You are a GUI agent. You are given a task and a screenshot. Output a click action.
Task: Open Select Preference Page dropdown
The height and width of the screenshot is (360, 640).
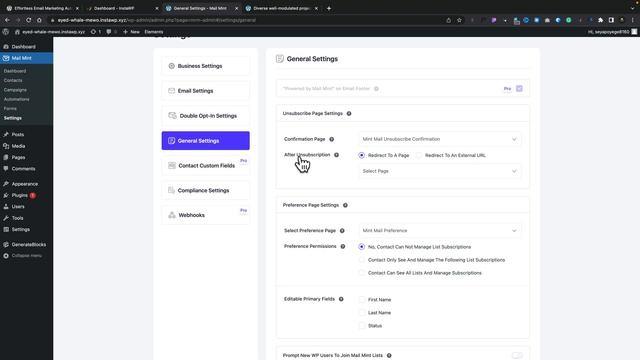coord(440,231)
